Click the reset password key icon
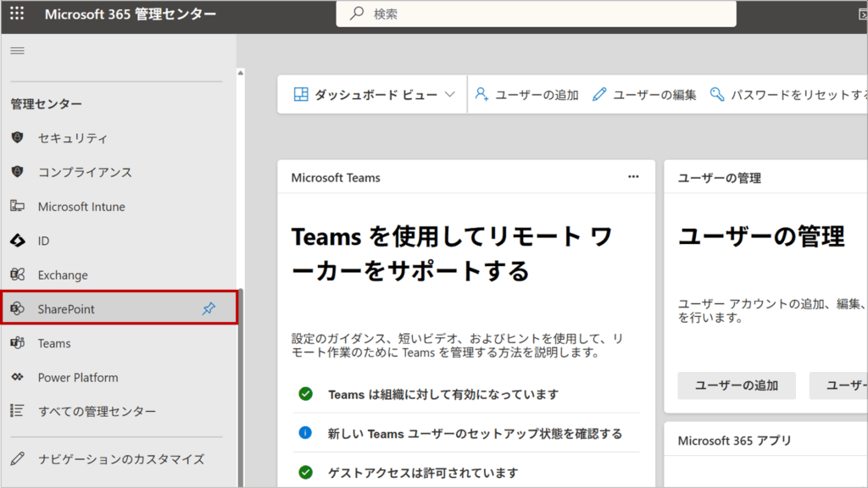 tap(717, 95)
